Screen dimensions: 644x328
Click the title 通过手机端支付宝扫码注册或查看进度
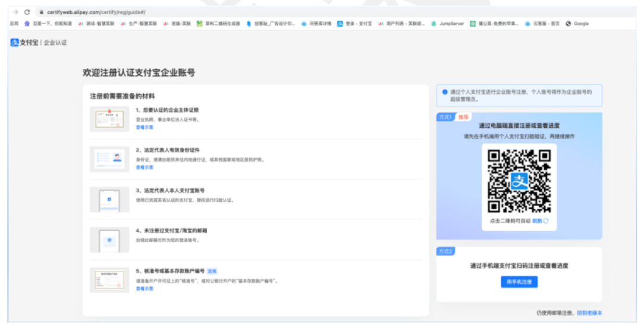click(x=519, y=266)
